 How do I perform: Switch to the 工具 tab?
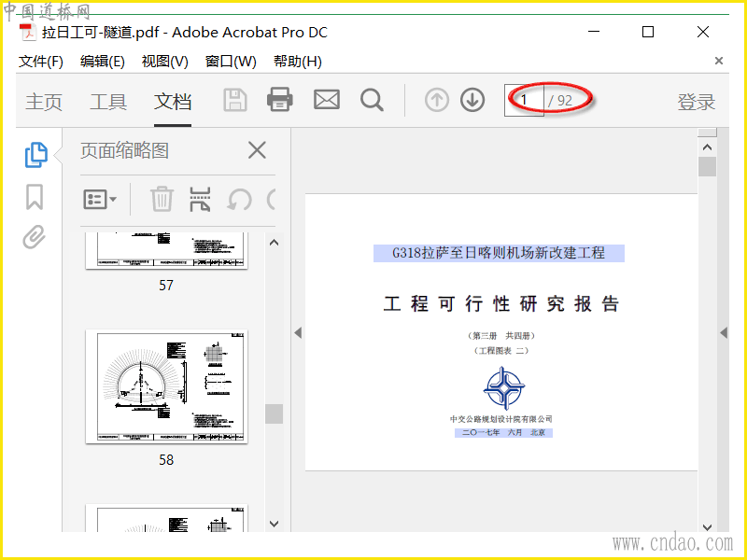pos(108,102)
